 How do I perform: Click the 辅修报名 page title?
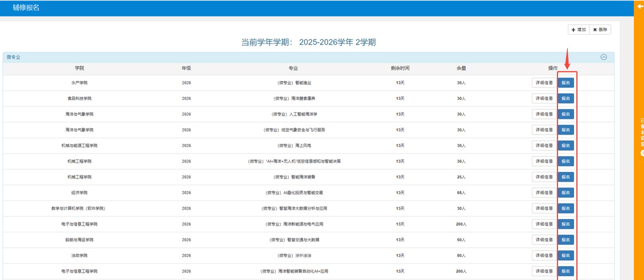[26, 8]
